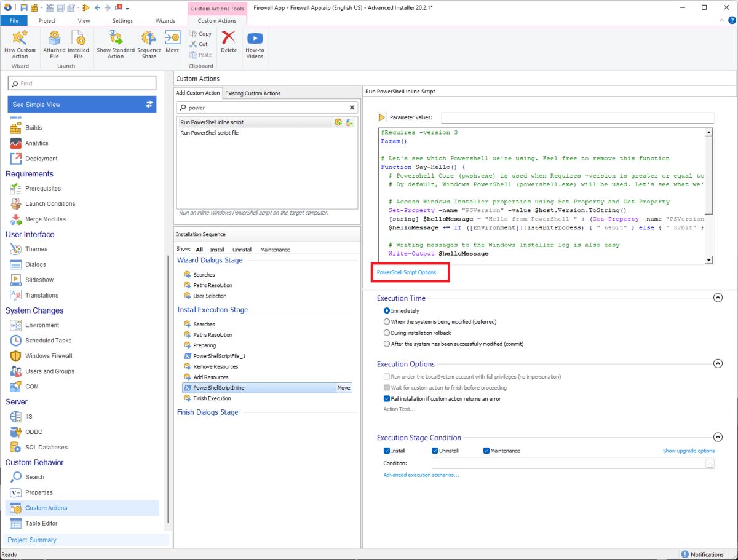Viewport: 738px width, 560px height.
Task: Select During installation rollback option
Action: click(x=387, y=333)
